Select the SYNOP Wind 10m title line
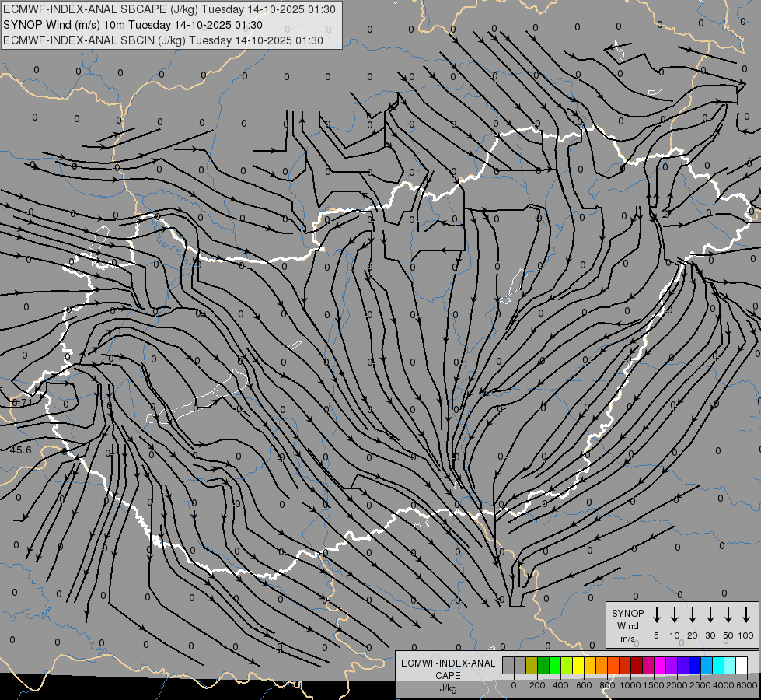The width and height of the screenshot is (761, 700). (132, 25)
